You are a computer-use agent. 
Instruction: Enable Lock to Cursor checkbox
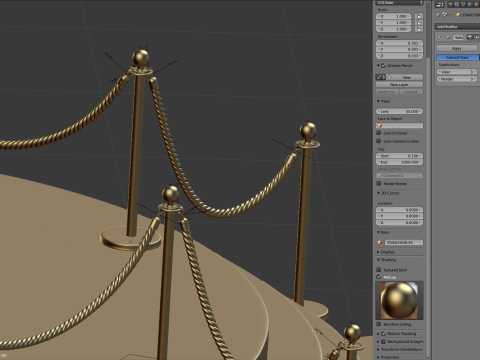click(x=379, y=133)
